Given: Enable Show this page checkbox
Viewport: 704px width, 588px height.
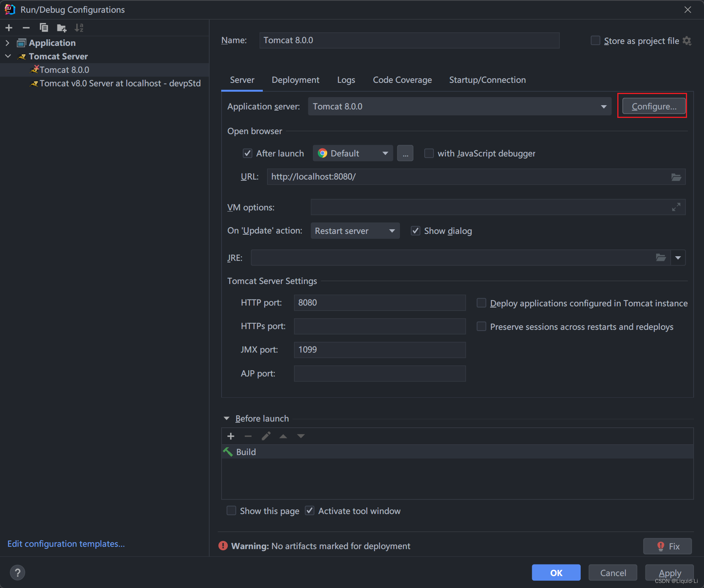Looking at the screenshot, I should [x=231, y=511].
